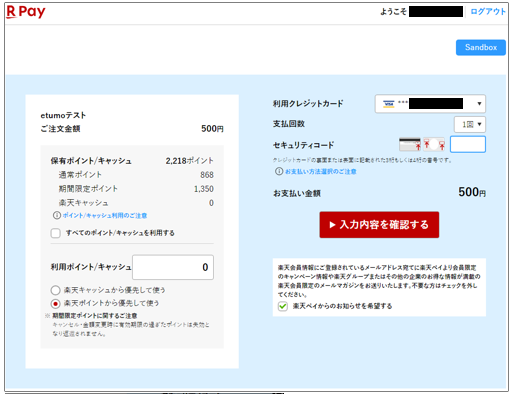Image resolution: width=512 pixels, height=394 pixels.
Task: Click the 楽天キャッシュ label row
Action: (83, 203)
